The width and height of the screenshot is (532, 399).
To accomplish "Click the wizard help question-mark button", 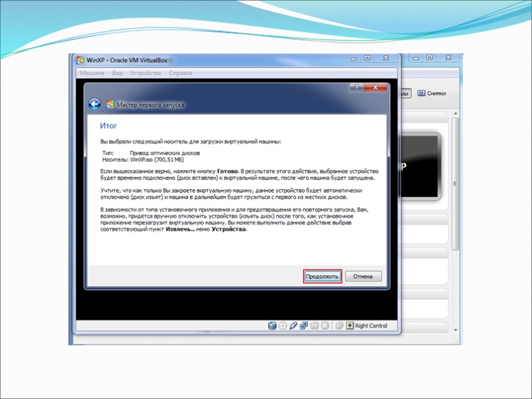I will coord(356,87).
